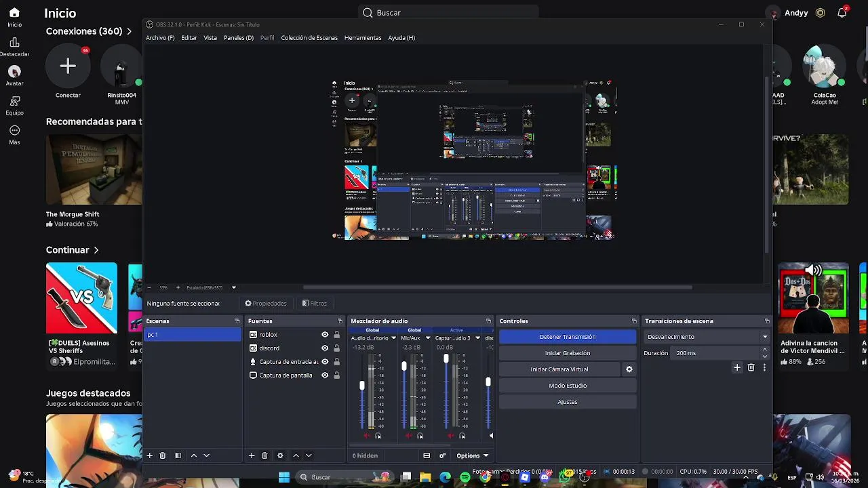Image resolution: width=868 pixels, height=488 pixels.
Task: Open scene filters icon in Escenas toolbar
Action: [x=178, y=455]
